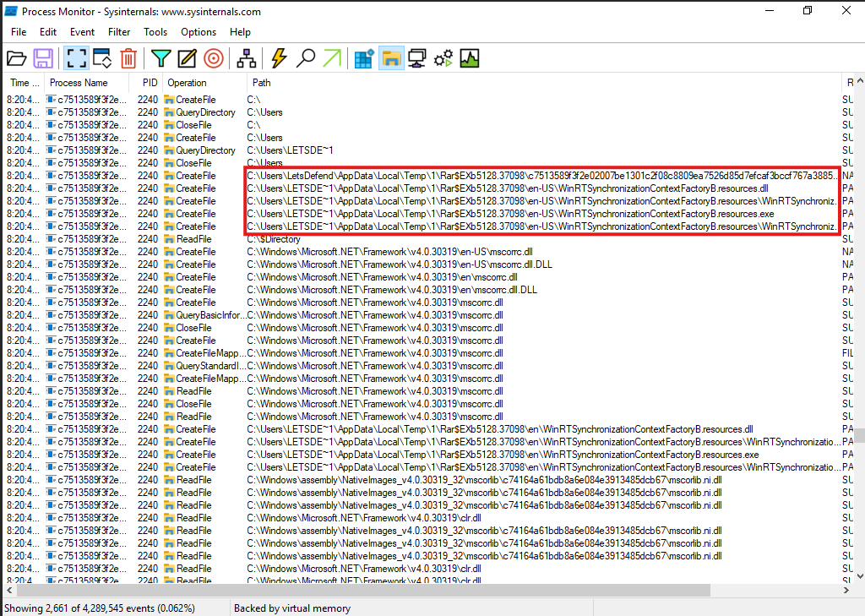Click the PID column header
Viewport: 865px width, 616px height.
click(x=146, y=83)
